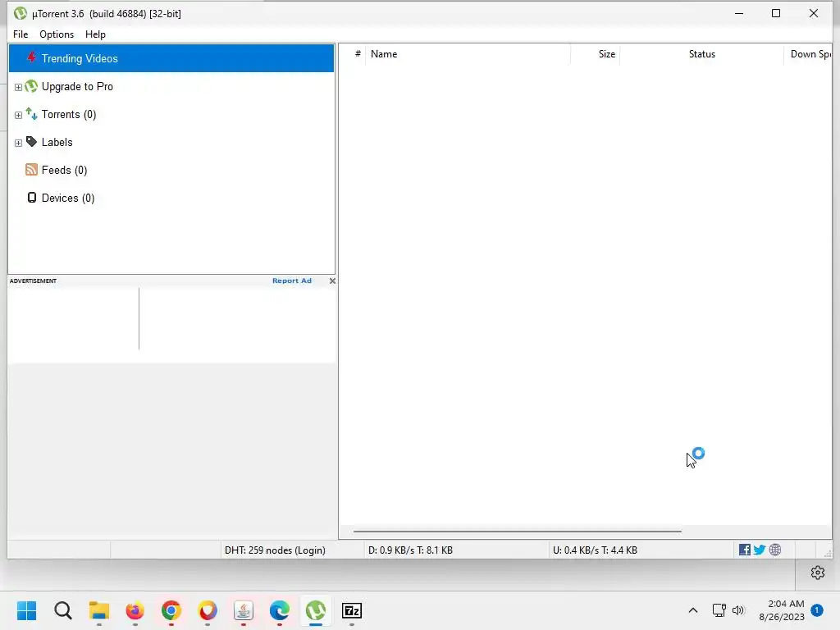Click the Report Ad link
The image size is (840, 630).
[x=291, y=281]
